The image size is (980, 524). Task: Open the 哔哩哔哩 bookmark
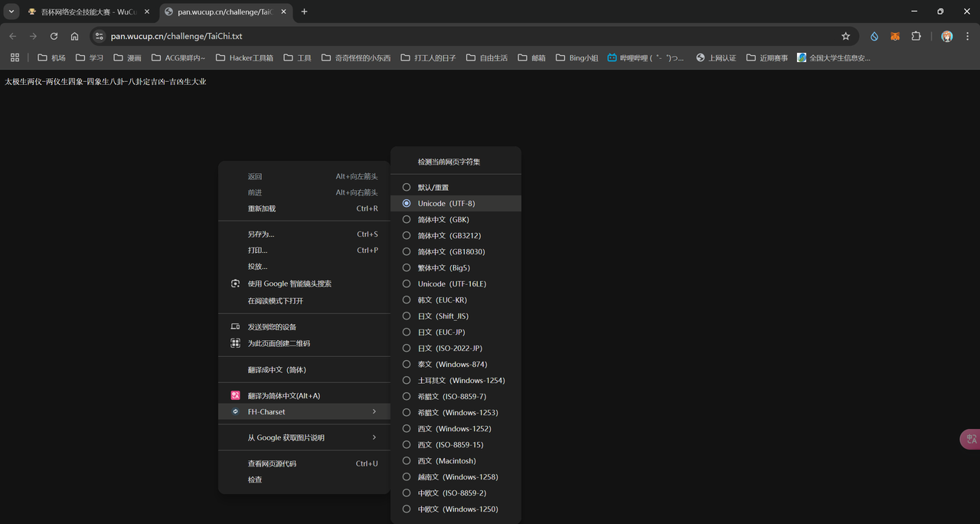(x=646, y=57)
